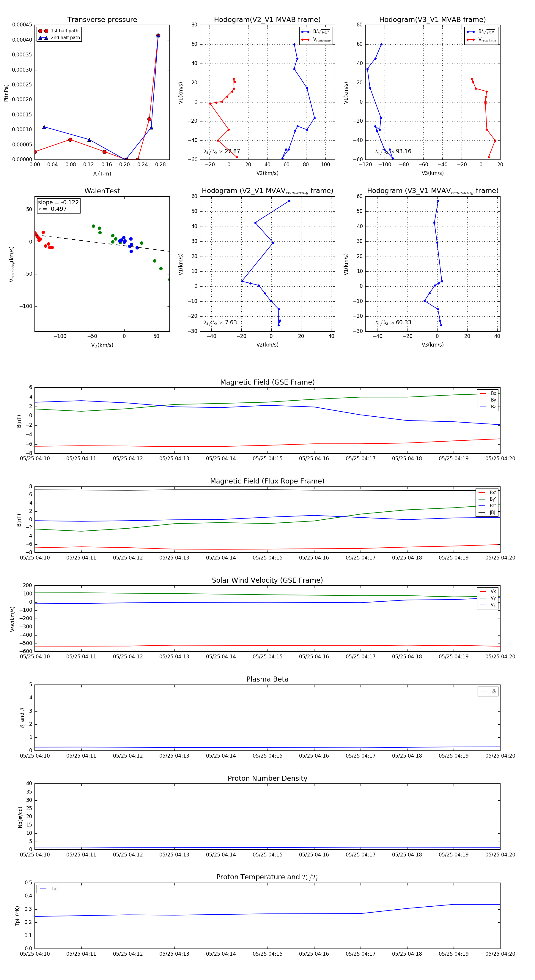Click 'By' legend in GSE magnetic field

pos(488,400)
